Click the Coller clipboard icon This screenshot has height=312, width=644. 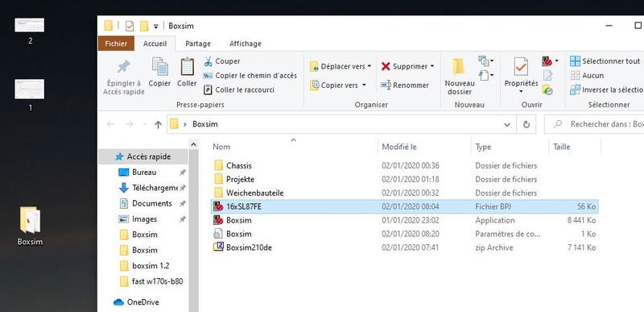click(x=187, y=67)
